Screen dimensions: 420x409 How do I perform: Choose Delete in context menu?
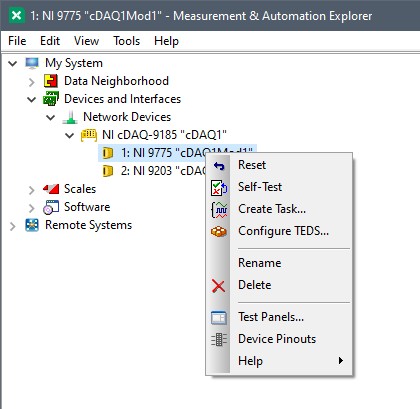point(279,285)
